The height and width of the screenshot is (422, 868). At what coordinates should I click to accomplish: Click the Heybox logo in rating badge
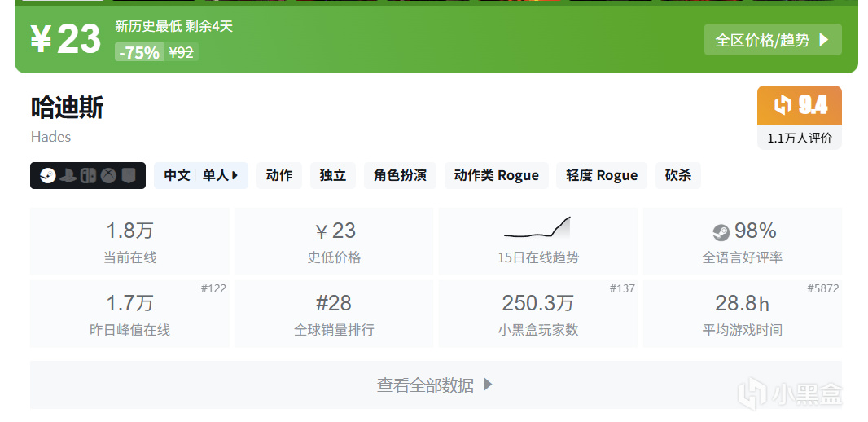(783, 104)
